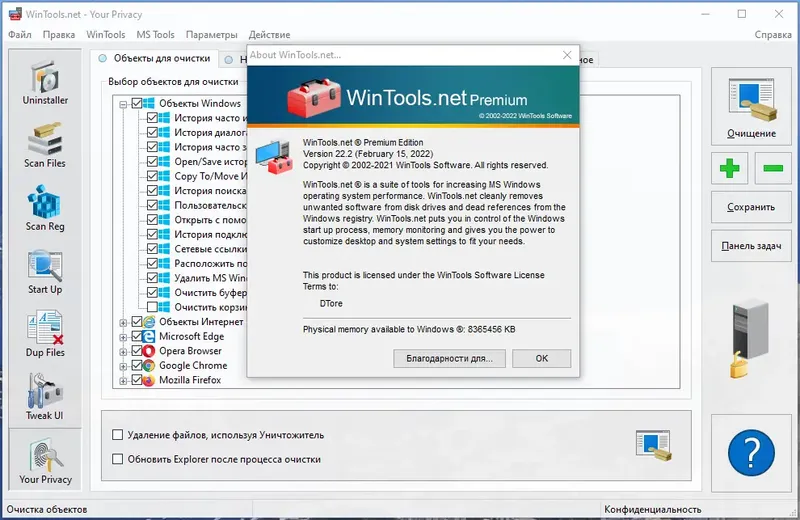Close the About WinTools.net dialog

coord(567,55)
